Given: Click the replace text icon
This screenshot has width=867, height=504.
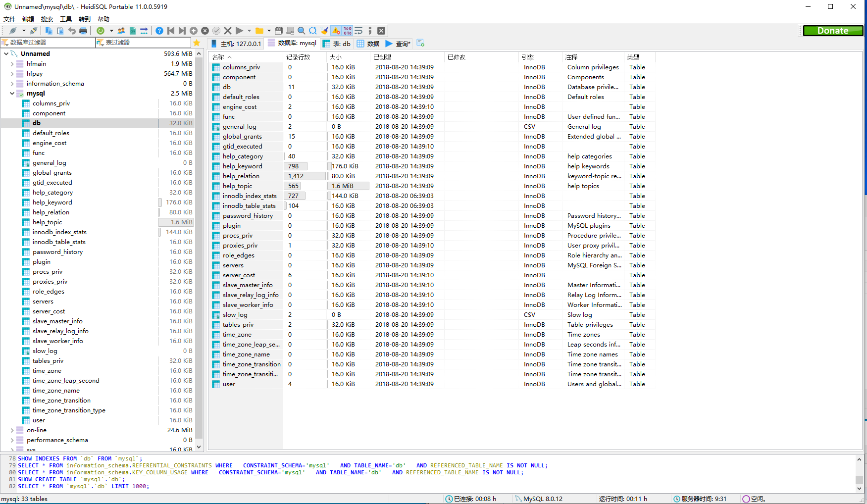Looking at the screenshot, I should pos(313,31).
